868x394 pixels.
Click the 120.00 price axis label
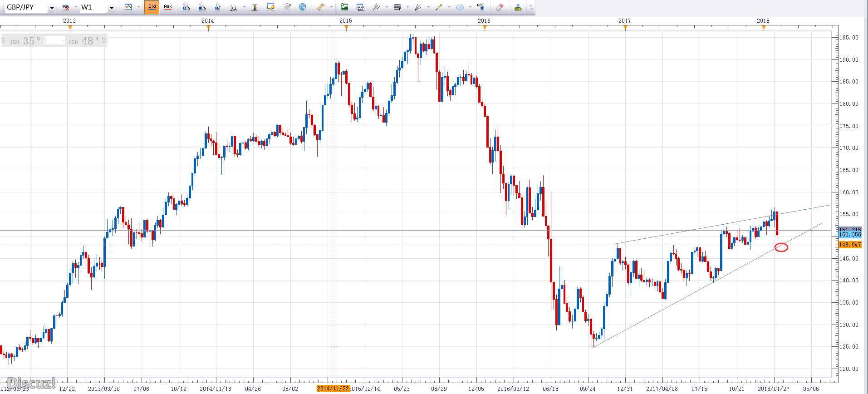point(849,369)
